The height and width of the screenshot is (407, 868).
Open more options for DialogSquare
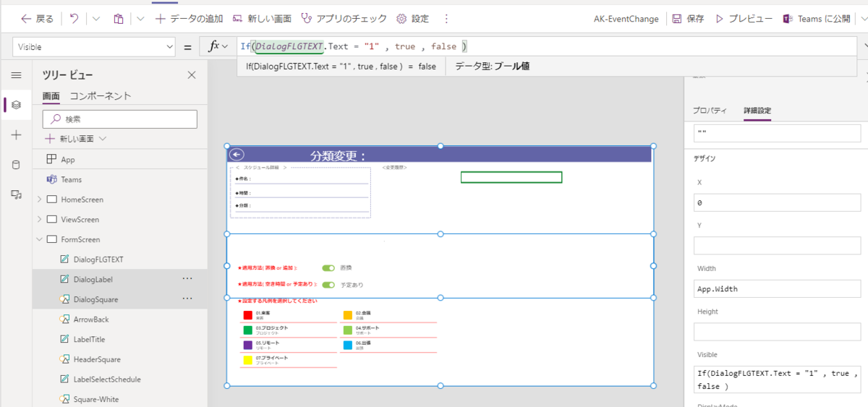pyautogui.click(x=187, y=299)
